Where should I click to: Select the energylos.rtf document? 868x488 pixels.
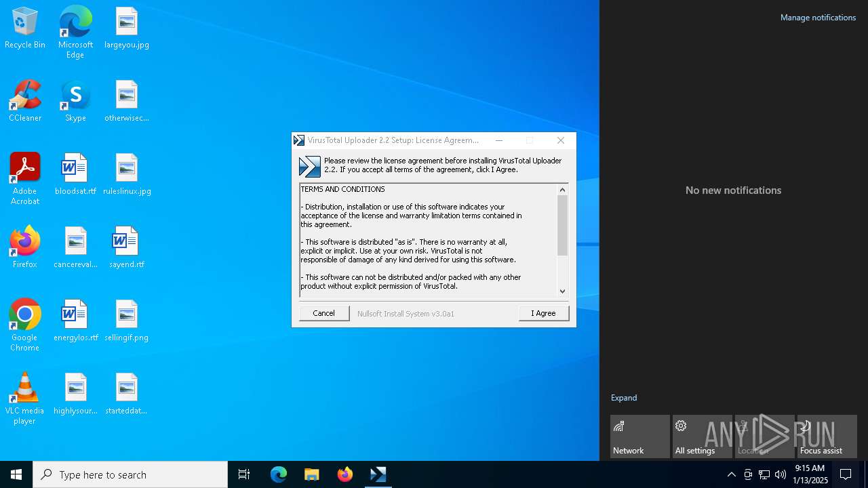click(x=75, y=321)
